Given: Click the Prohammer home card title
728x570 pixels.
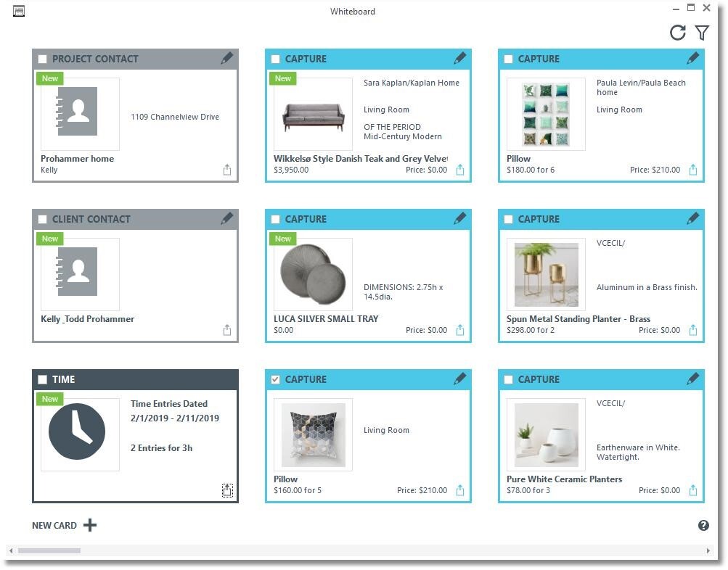Looking at the screenshot, I should pyautogui.click(x=77, y=159).
